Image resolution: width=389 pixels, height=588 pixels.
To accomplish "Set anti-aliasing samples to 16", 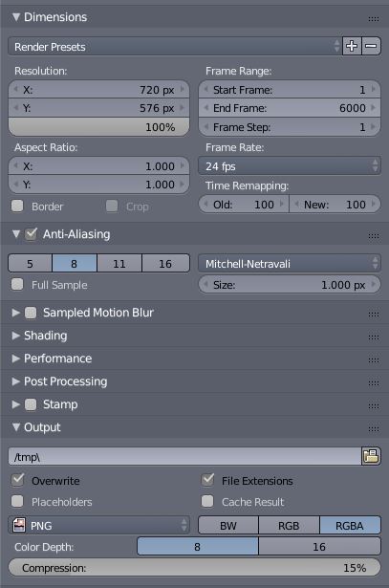I will coord(165,264).
